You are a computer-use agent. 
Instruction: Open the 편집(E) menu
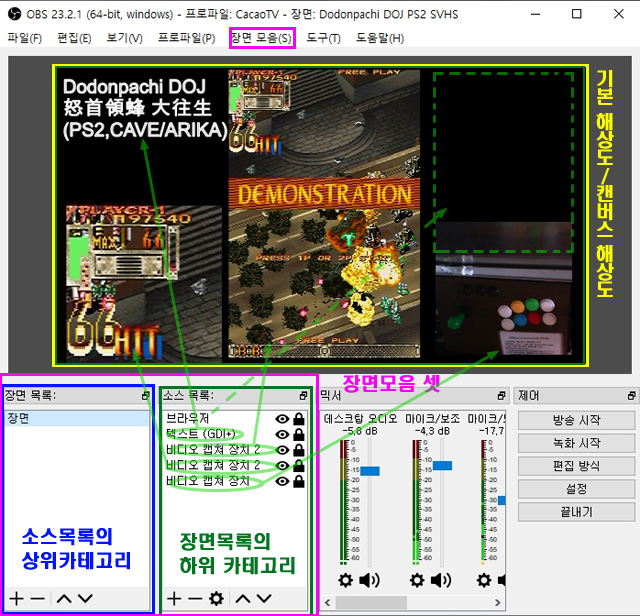pos(74,38)
